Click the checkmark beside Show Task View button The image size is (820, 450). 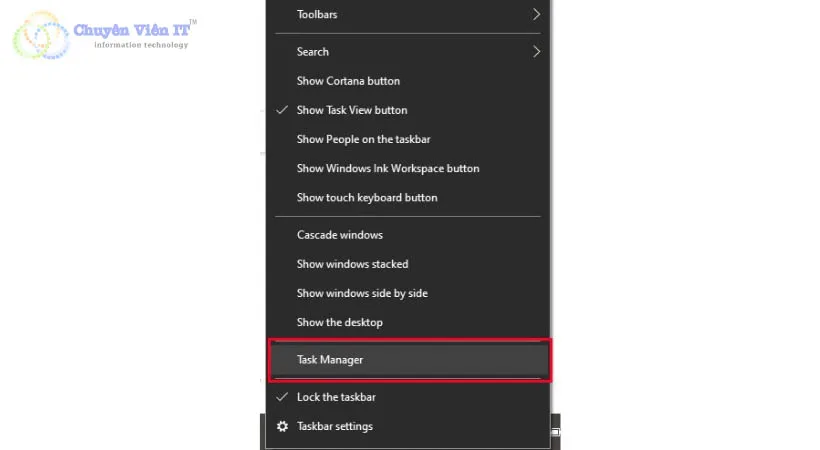282,110
